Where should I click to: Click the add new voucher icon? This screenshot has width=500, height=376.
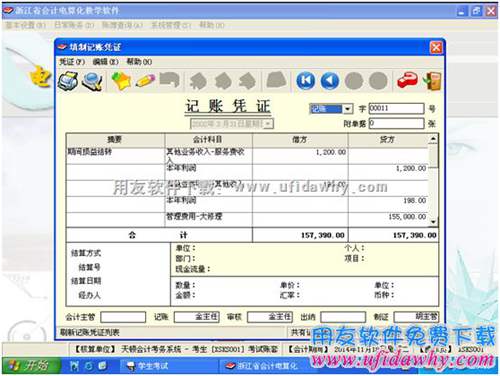[121, 81]
